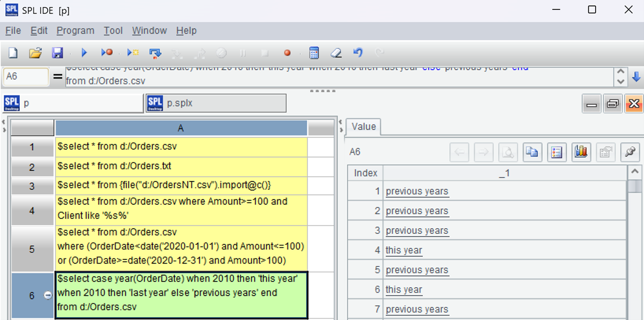Click the 'this year' link in row 4
Viewport: 644px width, 320px height.
(404, 251)
